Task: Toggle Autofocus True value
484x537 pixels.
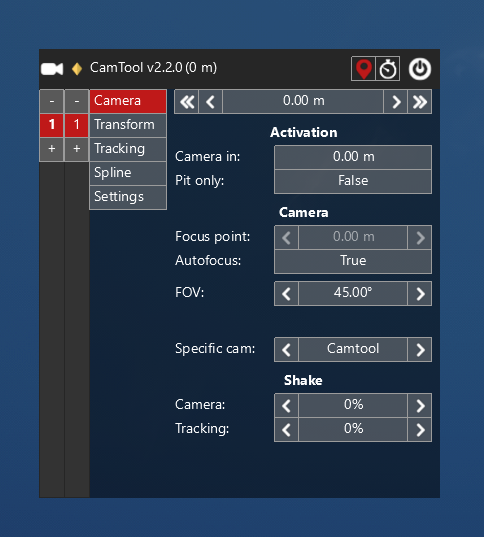Action: (x=353, y=262)
